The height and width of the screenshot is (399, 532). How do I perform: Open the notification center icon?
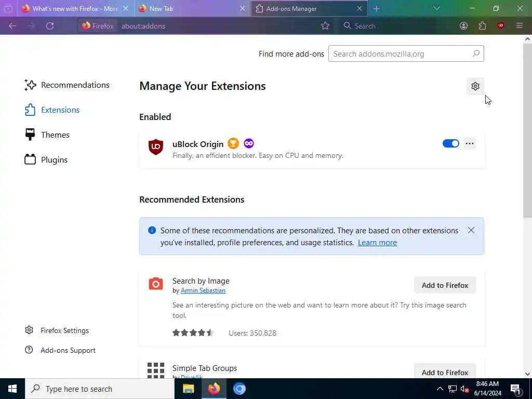(x=515, y=389)
